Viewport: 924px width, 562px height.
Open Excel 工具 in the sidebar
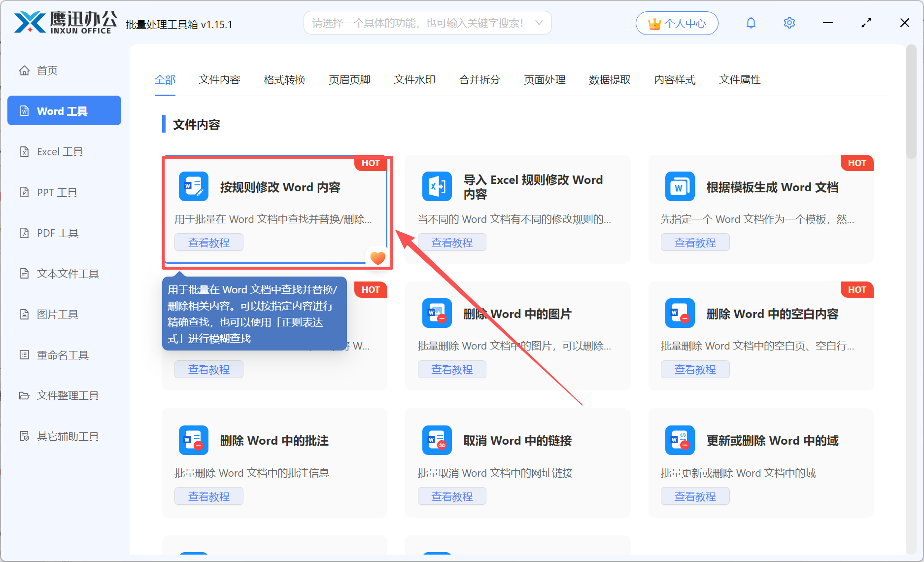(64, 152)
